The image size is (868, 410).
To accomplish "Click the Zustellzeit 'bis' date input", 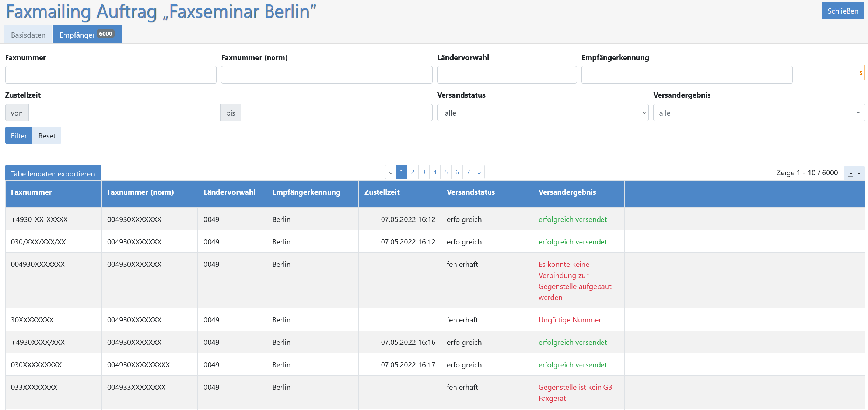I will 336,113.
